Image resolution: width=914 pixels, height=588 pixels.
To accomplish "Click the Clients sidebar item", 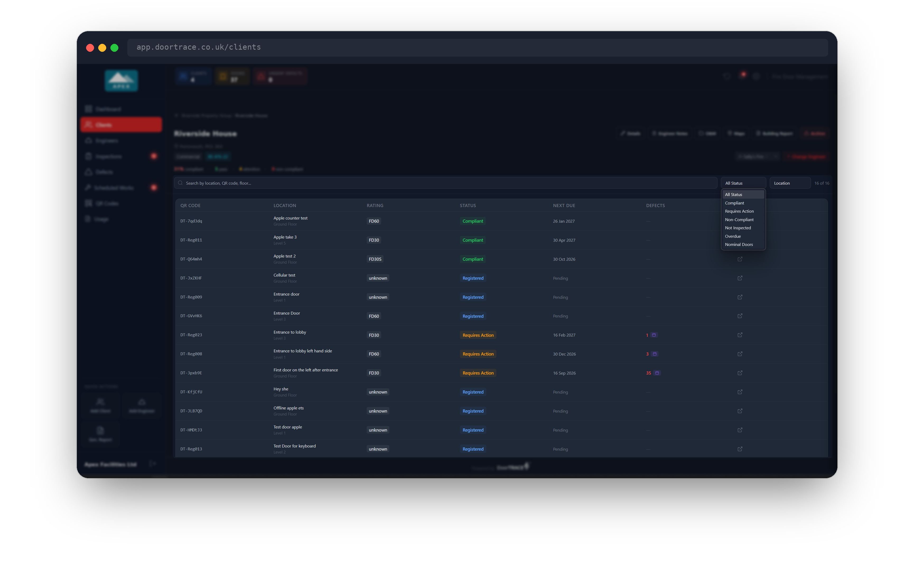I will point(121,125).
